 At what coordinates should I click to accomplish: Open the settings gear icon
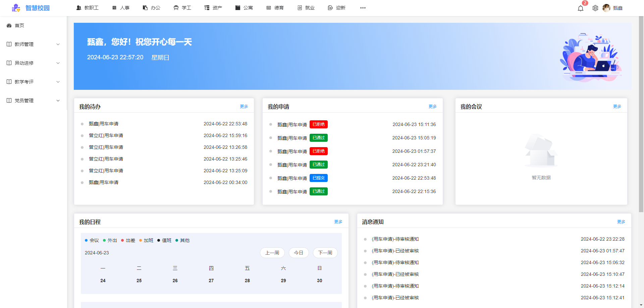[595, 8]
